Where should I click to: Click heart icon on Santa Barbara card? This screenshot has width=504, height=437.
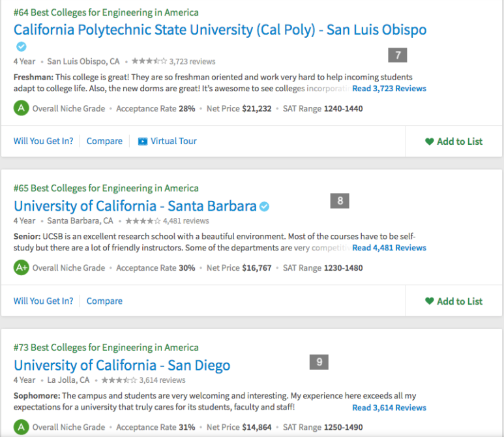[430, 301]
